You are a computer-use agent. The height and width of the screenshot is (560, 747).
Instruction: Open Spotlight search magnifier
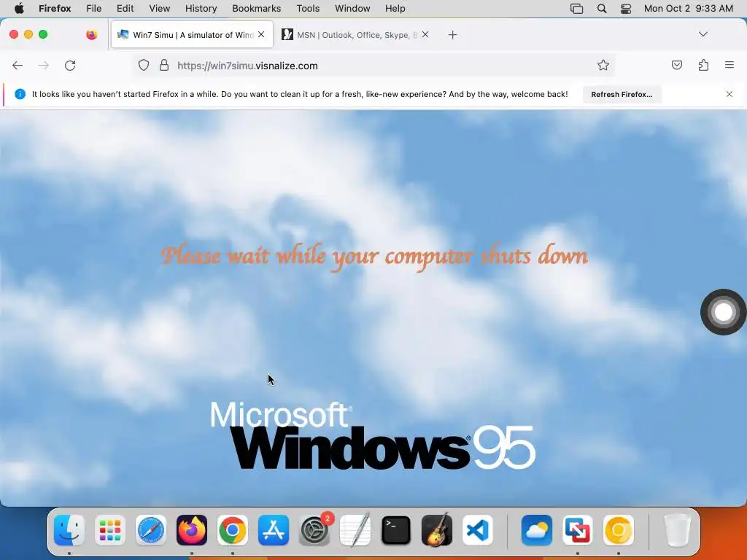pos(602,9)
